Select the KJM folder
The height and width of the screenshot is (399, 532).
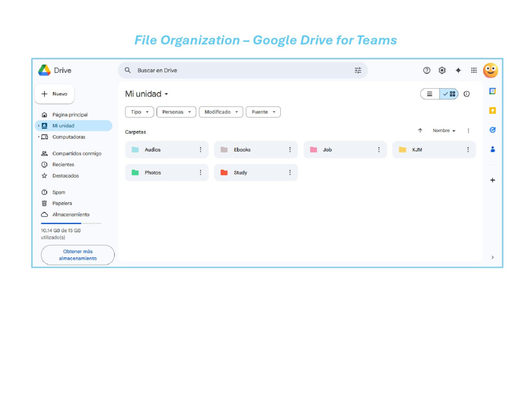[x=434, y=149]
